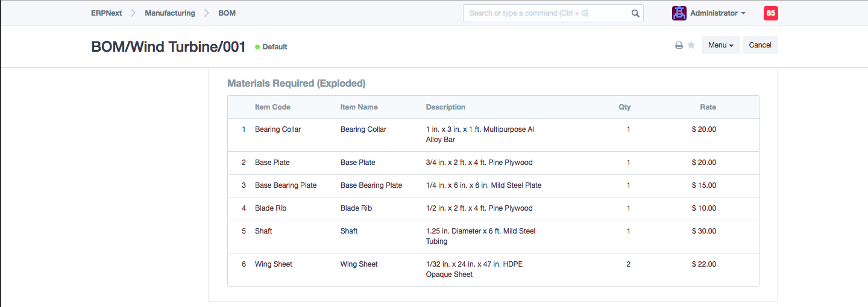868x307 pixels.
Task: Navigate to Manufacturing breadcrumb
Action: click(170, 13)
